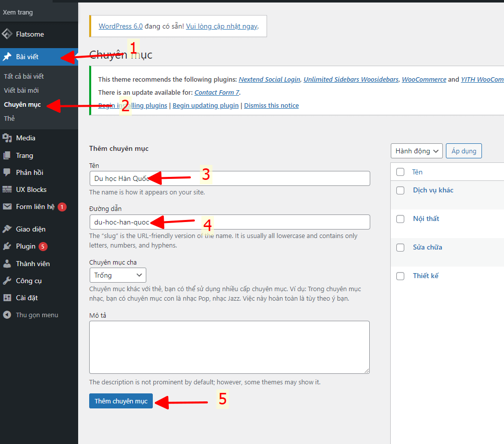
Task: Expand the Chuyên mục cha dropdown
Action: 118,275
